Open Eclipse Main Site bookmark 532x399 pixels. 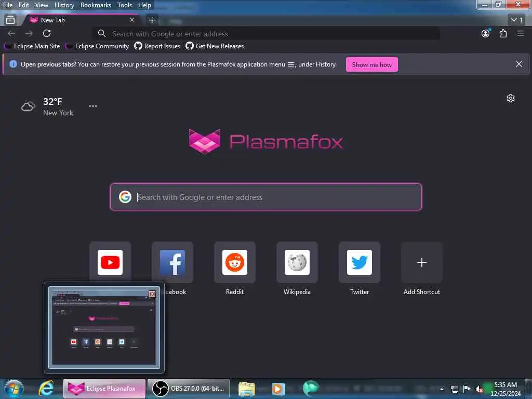[x=32, y=46]
